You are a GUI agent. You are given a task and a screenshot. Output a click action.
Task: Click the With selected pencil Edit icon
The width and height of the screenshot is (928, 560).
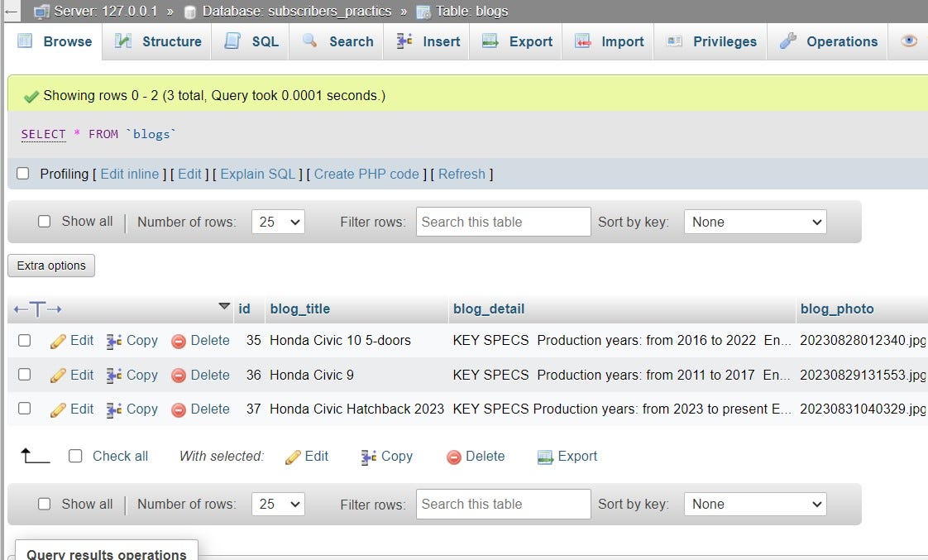coord(293,457)
